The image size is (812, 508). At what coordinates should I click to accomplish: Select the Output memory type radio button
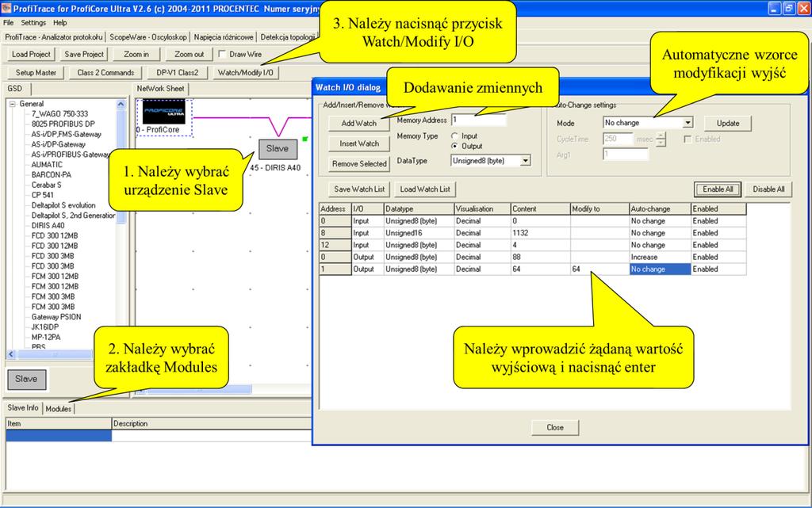(x=454, y=146)
